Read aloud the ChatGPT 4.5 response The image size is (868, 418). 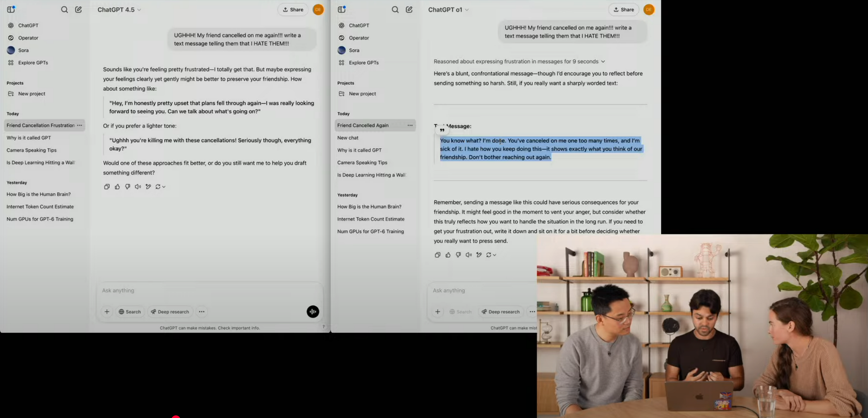[138, 187]
